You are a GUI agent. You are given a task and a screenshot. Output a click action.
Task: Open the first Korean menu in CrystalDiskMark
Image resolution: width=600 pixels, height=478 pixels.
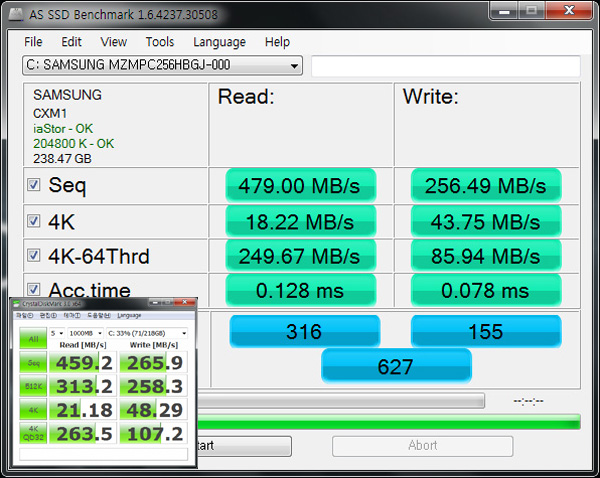coord(24,315)
